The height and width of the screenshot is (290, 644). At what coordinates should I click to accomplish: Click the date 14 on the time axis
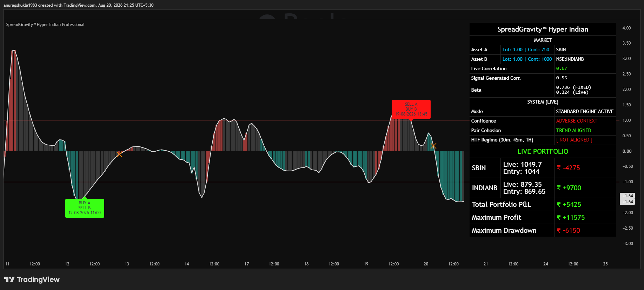click(x=187, y=264)
